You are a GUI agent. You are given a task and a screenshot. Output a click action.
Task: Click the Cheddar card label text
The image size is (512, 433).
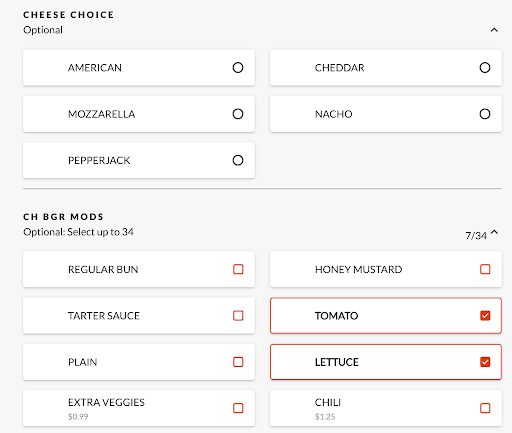339,68
